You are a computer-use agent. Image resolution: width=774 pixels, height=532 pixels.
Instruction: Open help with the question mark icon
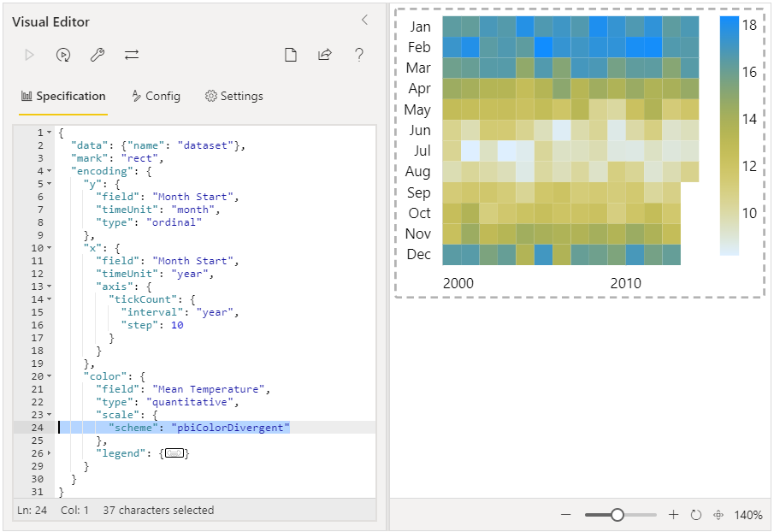tap(359, 55)
